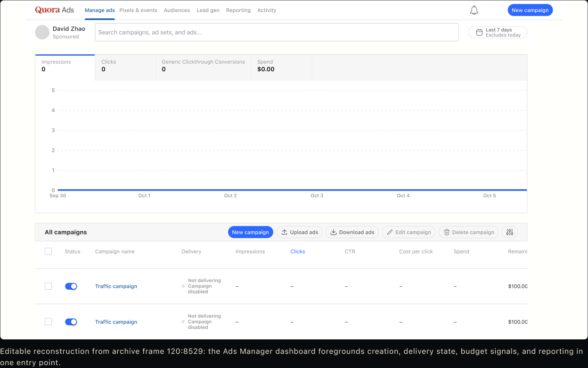
Task: Open table column settings sliders icon
Action: [x=510, y=232]
